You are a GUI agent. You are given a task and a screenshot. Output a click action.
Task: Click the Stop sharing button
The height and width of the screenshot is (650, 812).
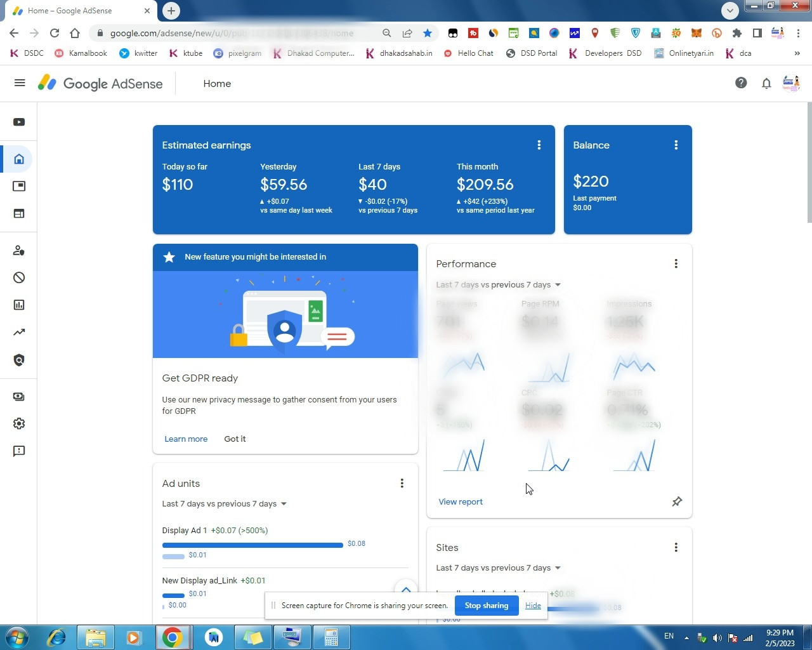click(486, 606)
